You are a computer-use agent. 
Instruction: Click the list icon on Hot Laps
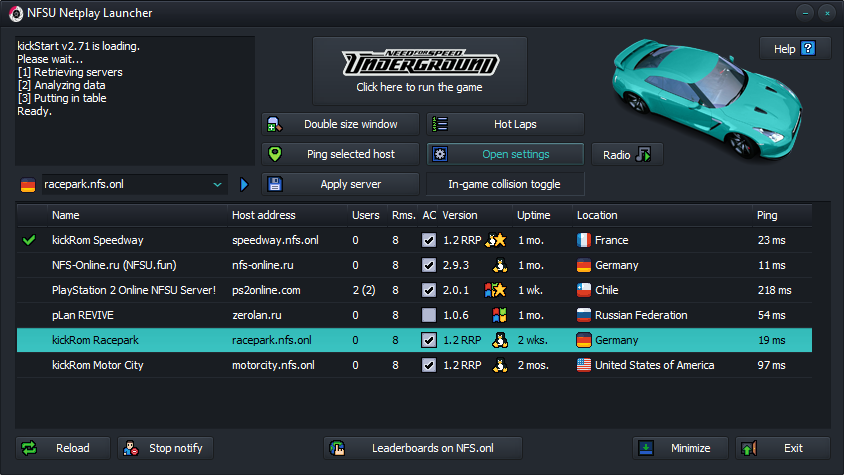pos(440,124)
